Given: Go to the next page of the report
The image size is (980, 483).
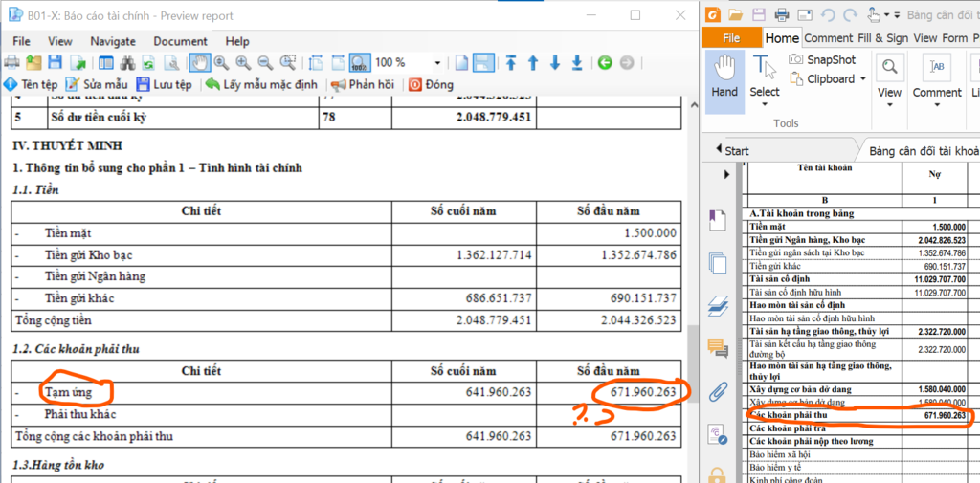Looking at the screenshot, I should click(x=555, y=62).
